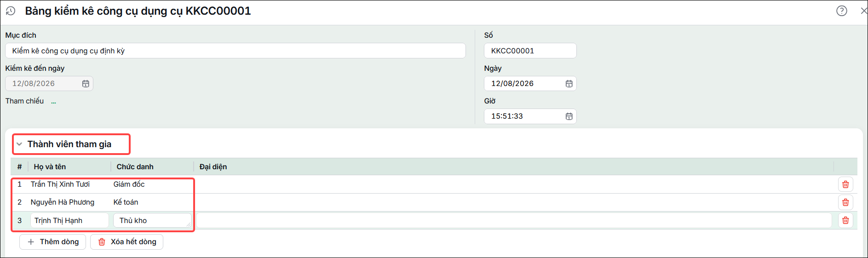Close the Bảng kiểm kê dialog

pyautogui.click(x=863, y=11)
